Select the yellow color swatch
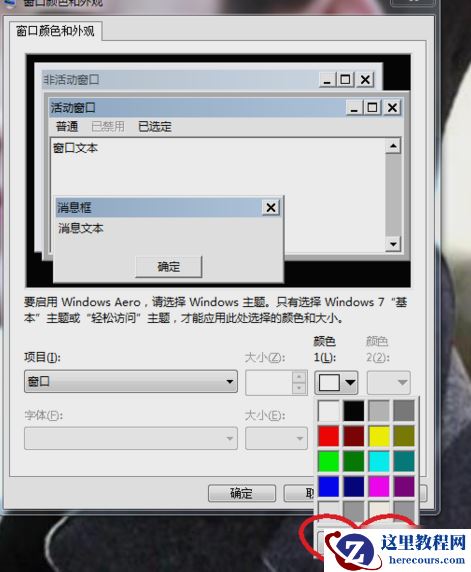Viewport: 471px width, 572px height. point(379,436)
